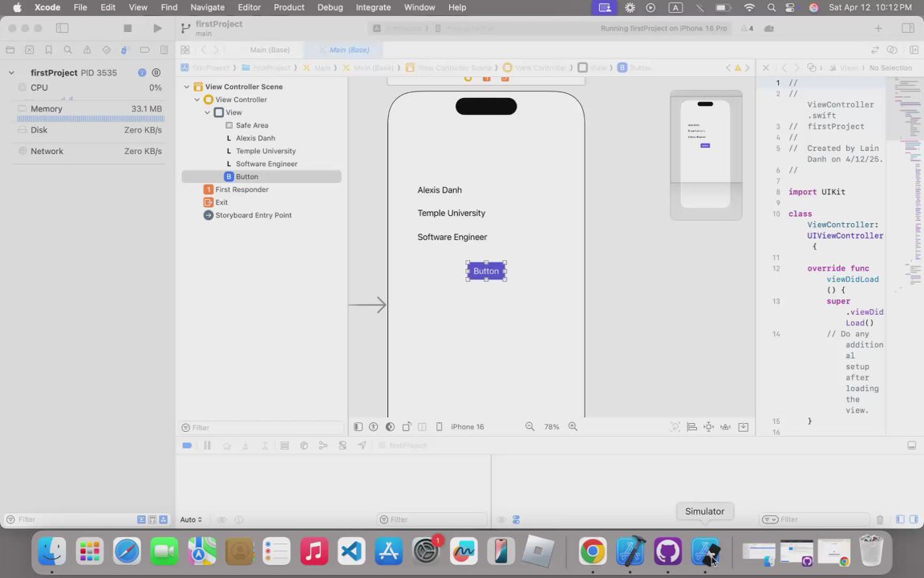Select Software Engineer label in outline
Screen dimensions: 924x578
[261, 164]
